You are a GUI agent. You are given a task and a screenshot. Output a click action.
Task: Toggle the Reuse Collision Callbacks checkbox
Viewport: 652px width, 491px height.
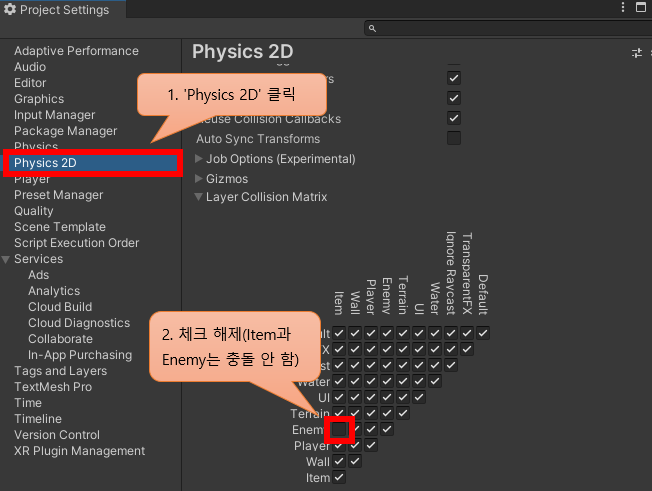pyautogui.click(x=454, y=118)
